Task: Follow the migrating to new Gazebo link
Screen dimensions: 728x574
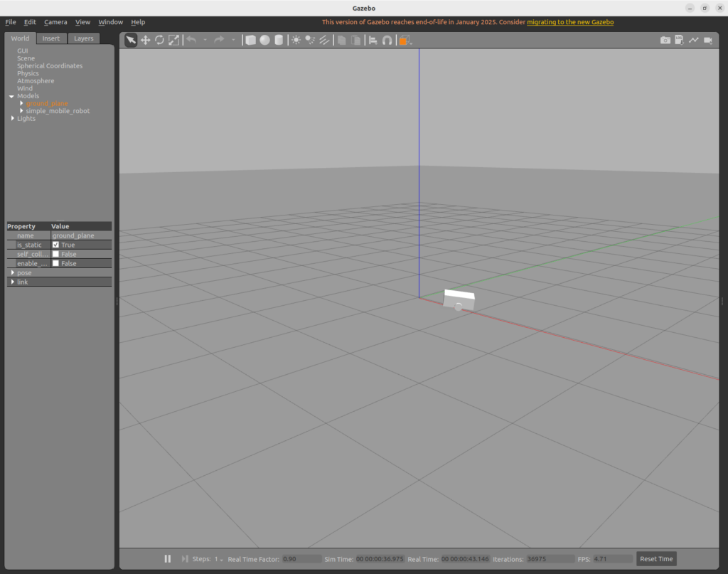Action: (570, 22)
